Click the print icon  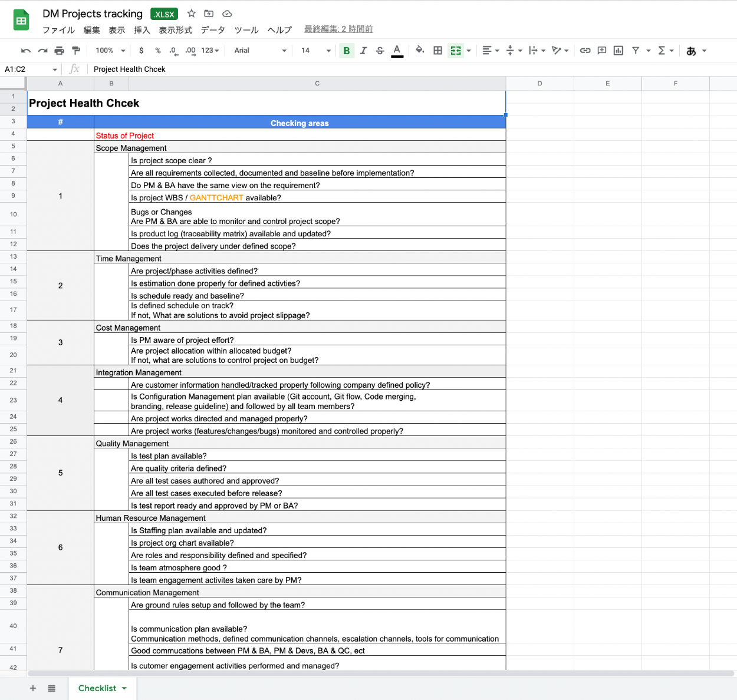point(59,51)
